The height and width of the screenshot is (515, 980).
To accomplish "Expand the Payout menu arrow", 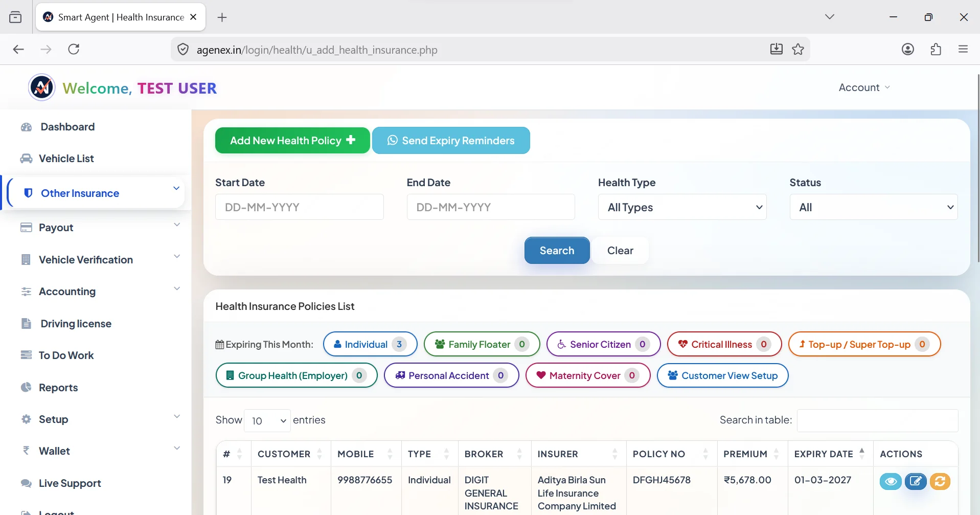I will point(177,225).
